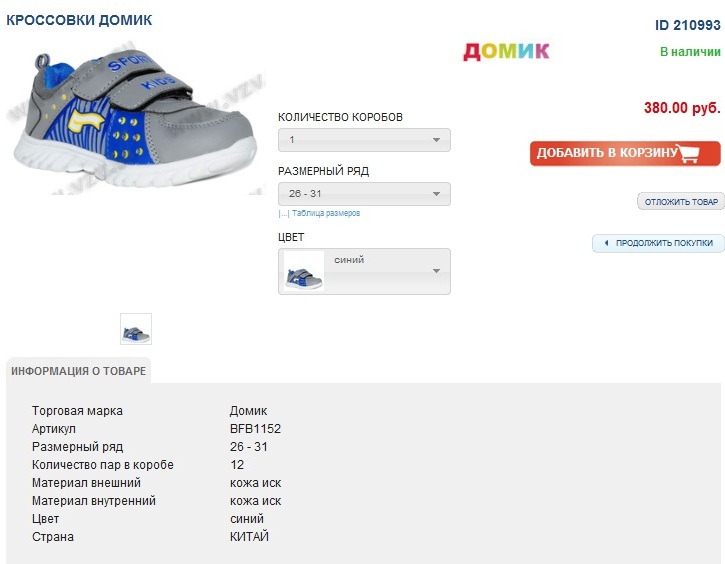Open the Таблица размеров link
725x564 pixels.
coord(326,213)
